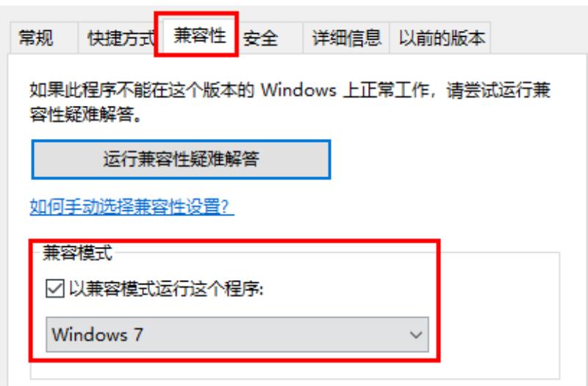Click the 运行兼容性疑难解答 button
588x386 pixels.
(x=181, y=160)
